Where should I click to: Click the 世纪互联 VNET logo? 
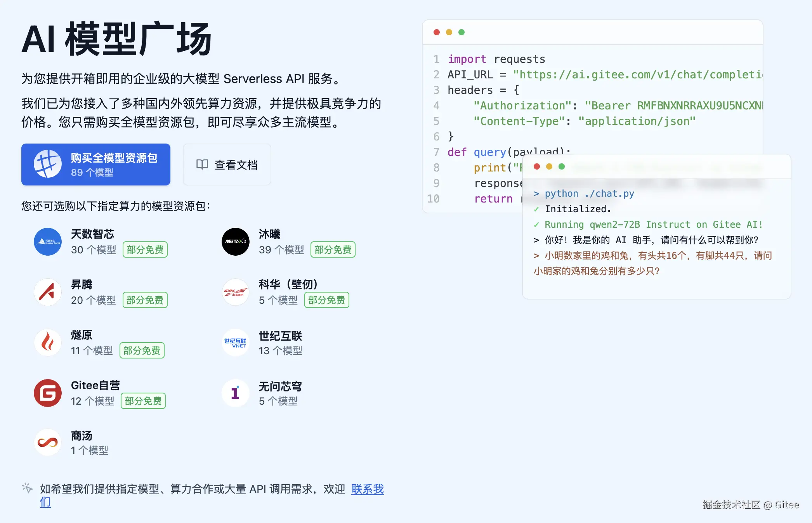click(x=235, y=343)
